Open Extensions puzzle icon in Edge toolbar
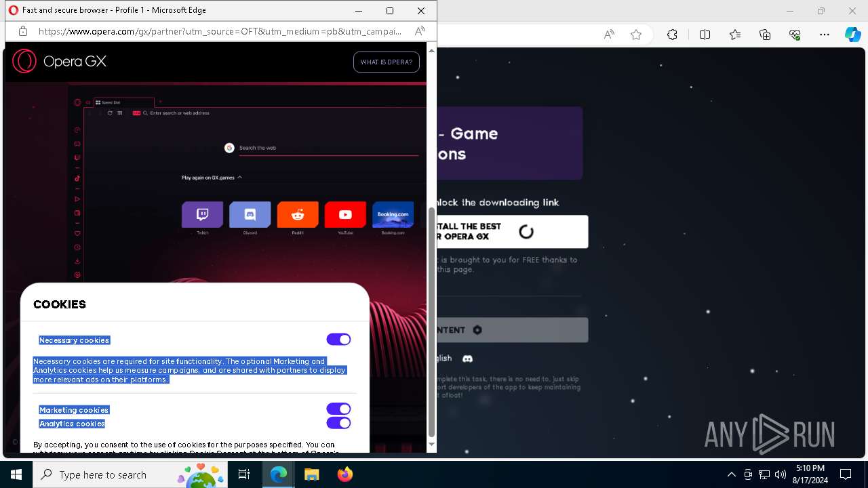868x488 pixels. coord(672,35)
